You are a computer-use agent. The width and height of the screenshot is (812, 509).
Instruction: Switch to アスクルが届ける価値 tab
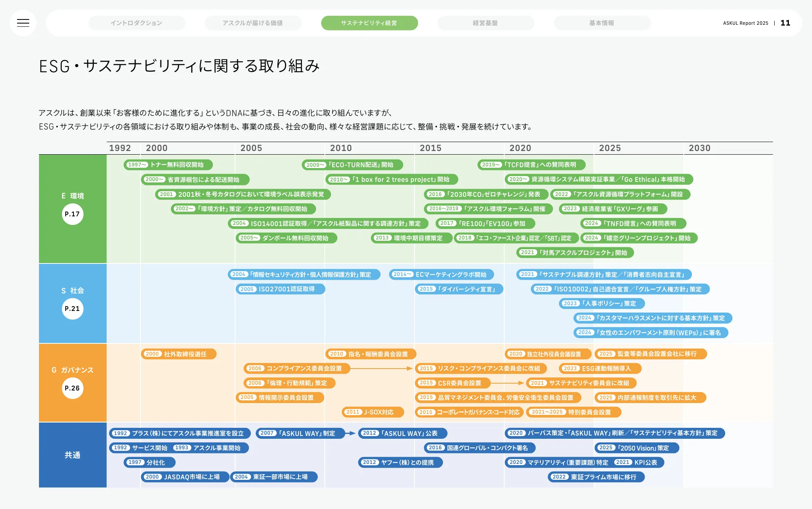[253, 23]
